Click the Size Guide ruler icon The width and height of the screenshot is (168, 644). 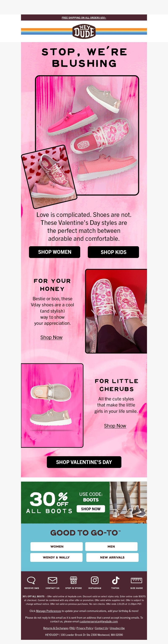pos(136,580)
